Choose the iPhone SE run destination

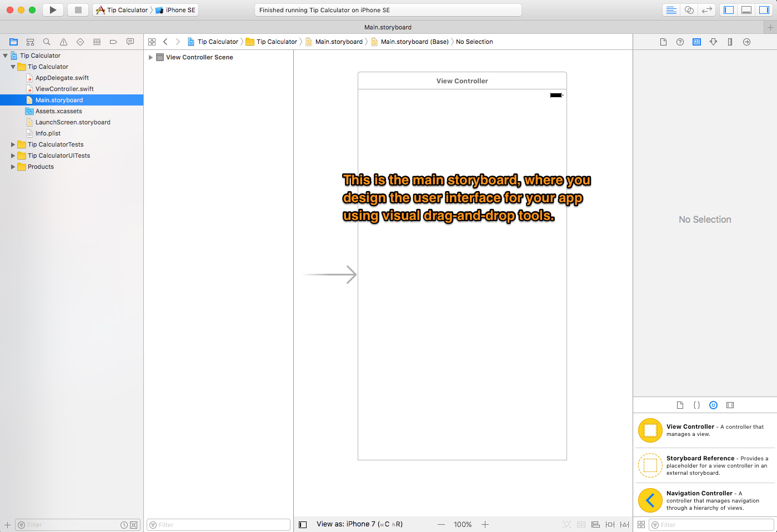(x=176, y=10)
